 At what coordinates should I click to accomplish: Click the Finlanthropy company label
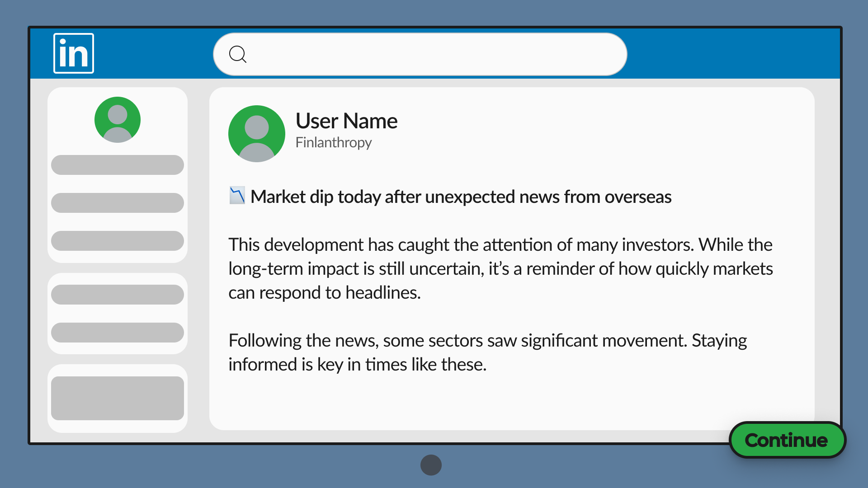(333, 143)
